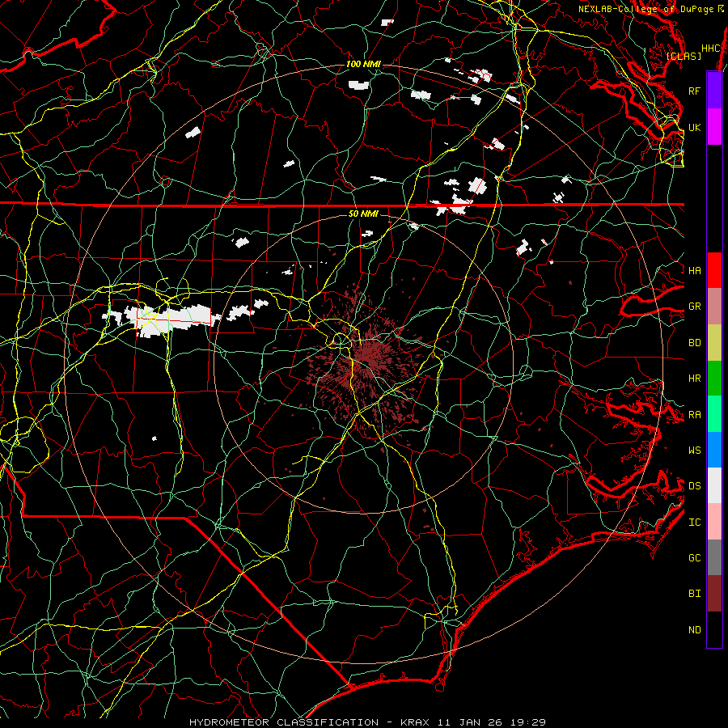Click the GR legend label
This screenshot has width=728, height=728.
[x=694, y=307]
